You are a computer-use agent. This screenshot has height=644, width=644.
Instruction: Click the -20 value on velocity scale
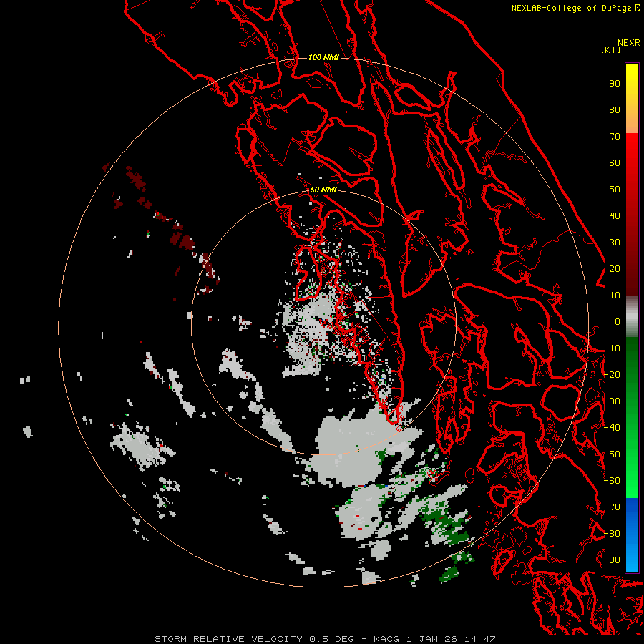(x=612, y=374)
